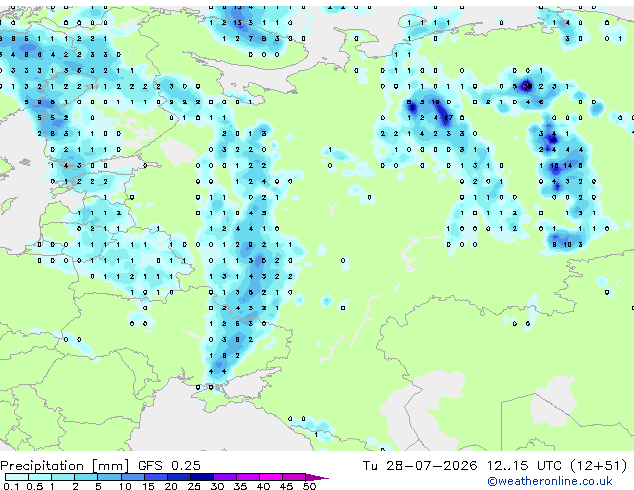Click the '25' legend scale label
The width and height of the screenshot is (634, 490).
194,486
